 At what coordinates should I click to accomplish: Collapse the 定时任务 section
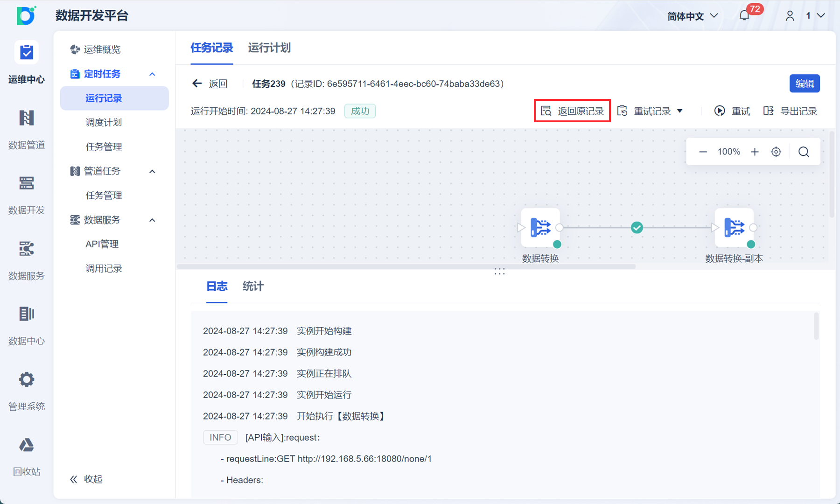click(x=152, y=74)
